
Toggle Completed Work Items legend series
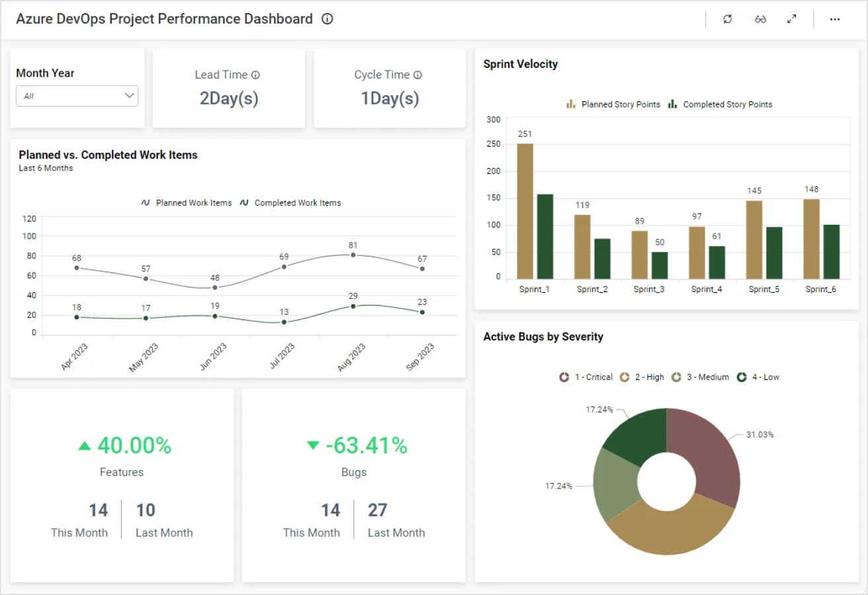tap(290, 203)
